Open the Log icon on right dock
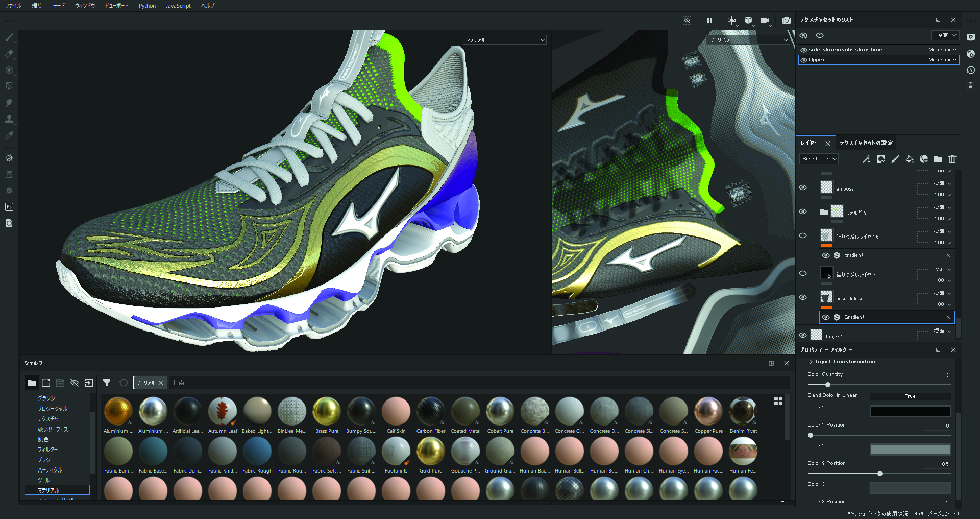The height and width of the screenshot is (519, 980). click(x=971, y=86)
